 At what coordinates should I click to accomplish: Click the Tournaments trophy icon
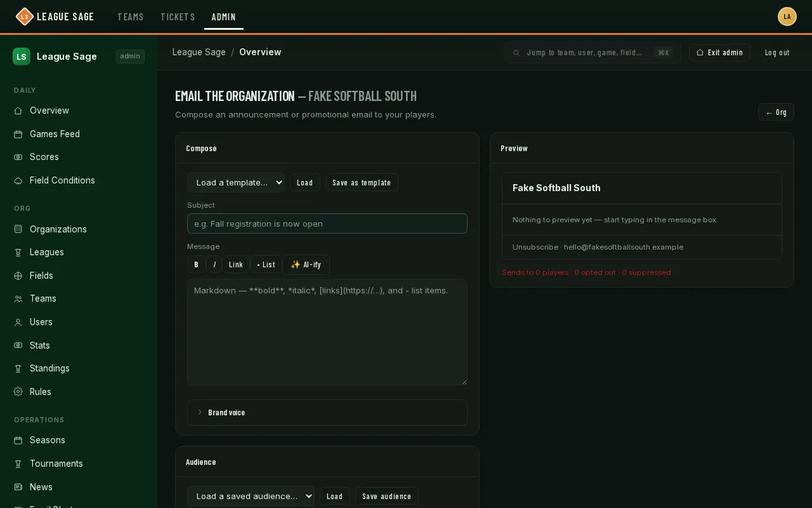tap(18, 464)
